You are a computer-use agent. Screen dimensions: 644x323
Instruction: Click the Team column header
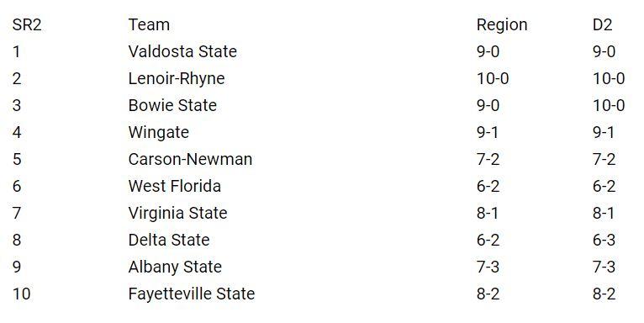coord(149,25)
